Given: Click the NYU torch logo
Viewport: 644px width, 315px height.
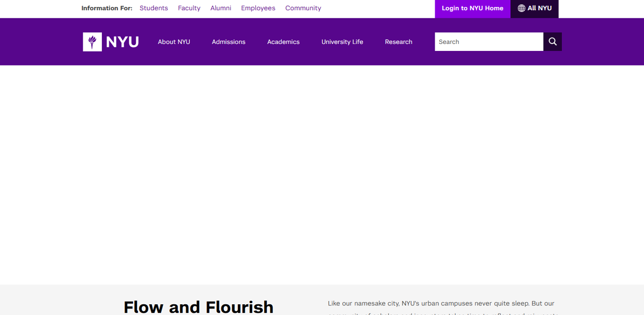Looking at the screenshot, I should [x=92, y=41].
